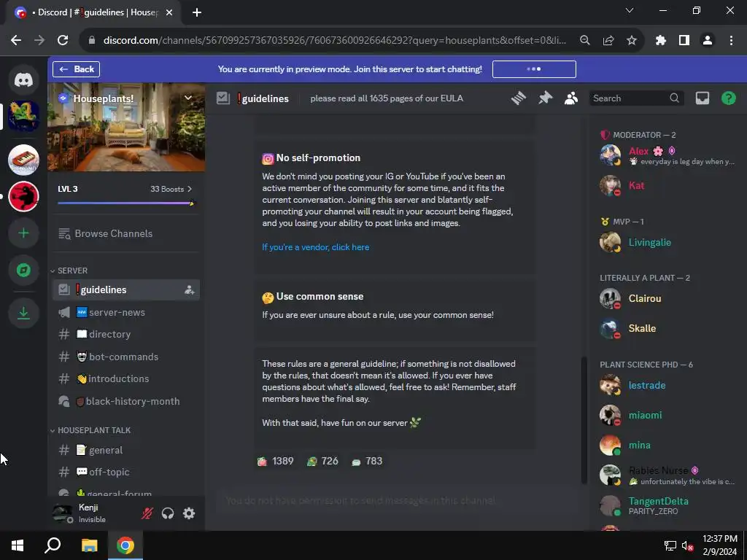Open Chrome three-dot menu
747x560 pixels.
pos(731,41)
